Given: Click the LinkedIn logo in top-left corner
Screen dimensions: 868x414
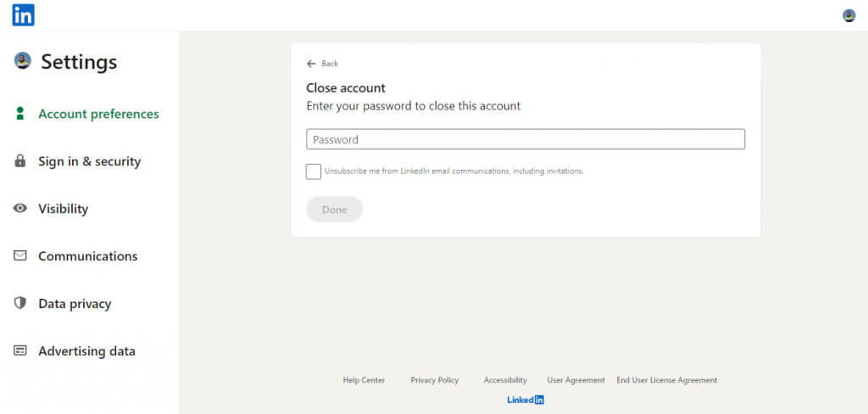Looking at the screenshot, I should (23, 15).
